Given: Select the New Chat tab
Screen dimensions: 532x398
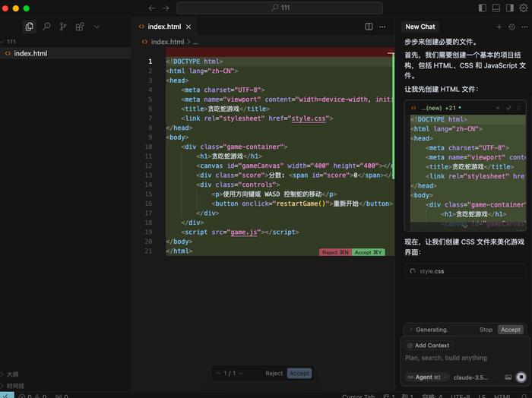Looking at the screenshot, I should click(420, 27).
